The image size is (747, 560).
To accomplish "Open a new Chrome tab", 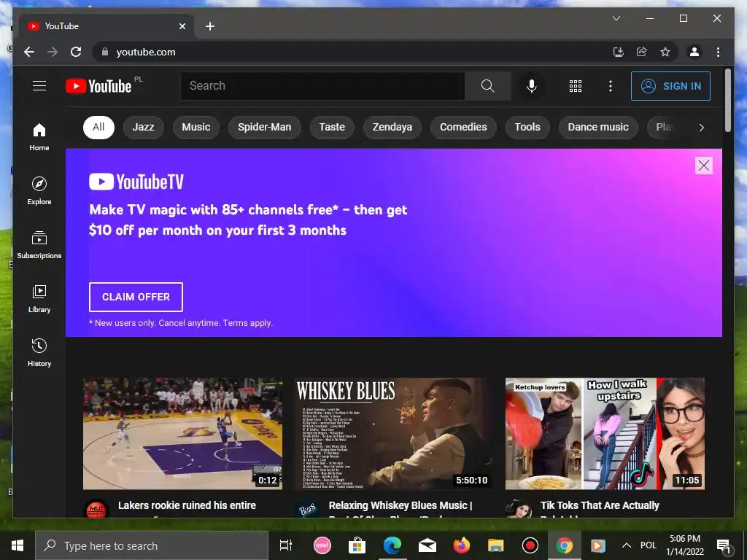I will 209,26.
